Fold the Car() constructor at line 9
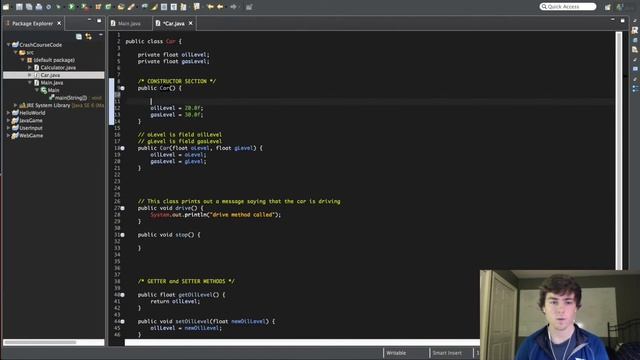 (122, 88)
